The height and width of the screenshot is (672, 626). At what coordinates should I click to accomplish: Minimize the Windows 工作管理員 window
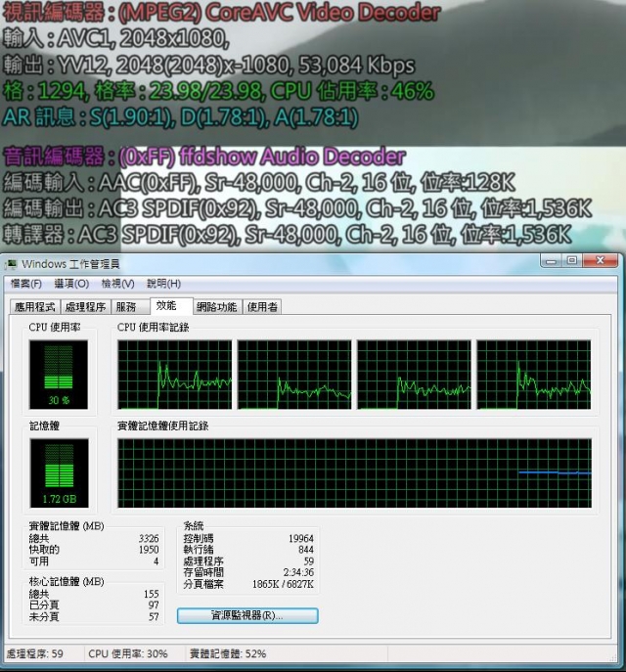[552, 260]
